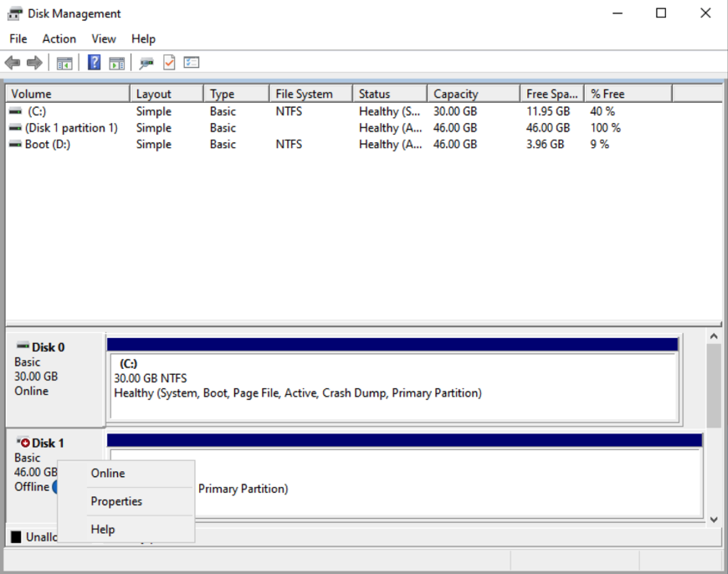Click the scroll up arrow in disk pane
The width and height of the screenshot is (728, 574).
click(714, 336)
